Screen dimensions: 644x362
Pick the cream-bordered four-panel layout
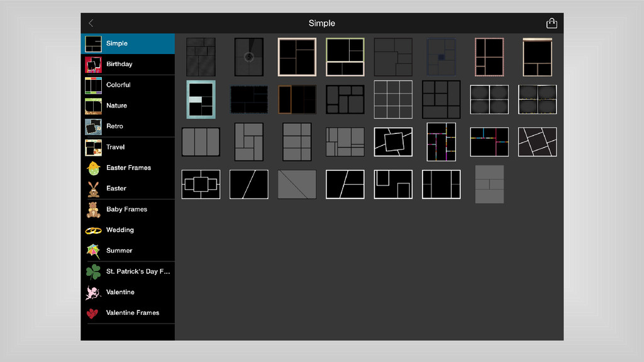297,57
